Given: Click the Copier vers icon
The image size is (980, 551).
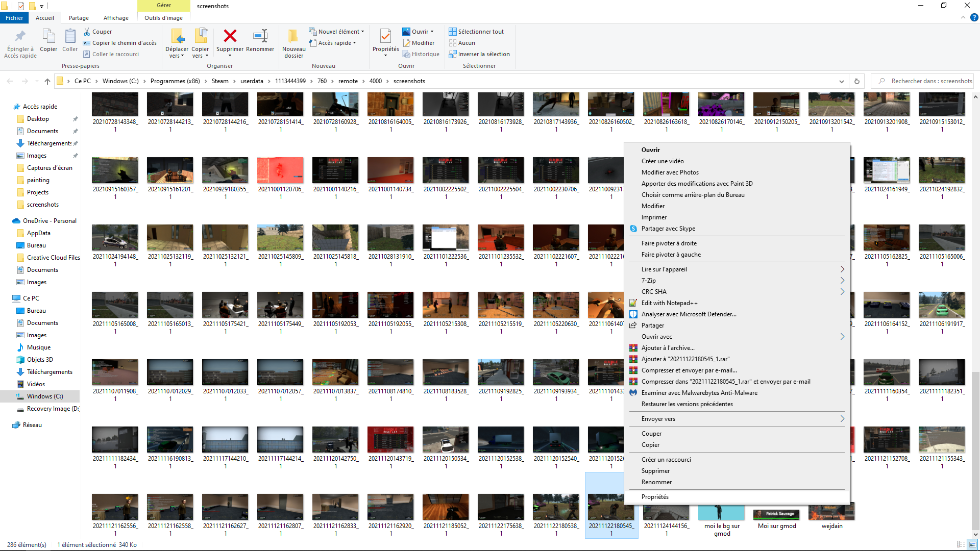Looking at the screenshot, I should point(201,36).
